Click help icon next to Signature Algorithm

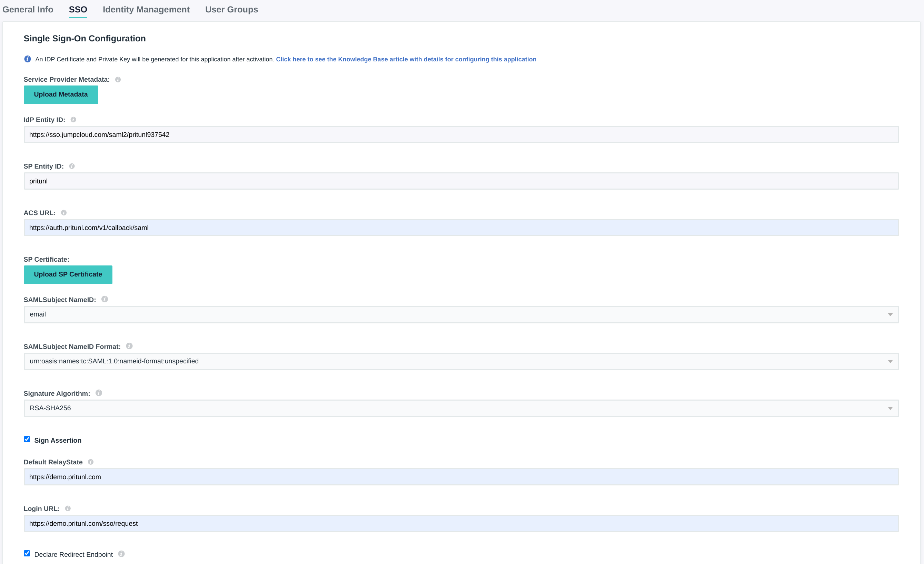(x=99, y=393)
